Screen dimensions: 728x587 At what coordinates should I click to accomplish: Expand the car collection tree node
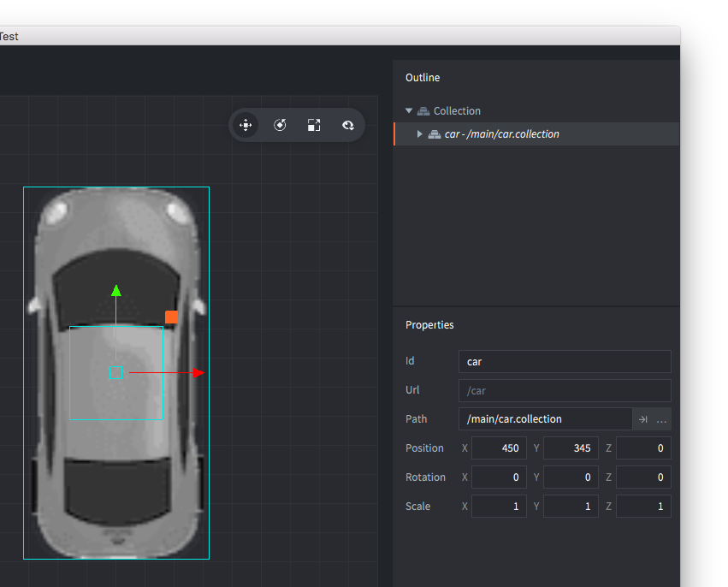coord(419,134)
